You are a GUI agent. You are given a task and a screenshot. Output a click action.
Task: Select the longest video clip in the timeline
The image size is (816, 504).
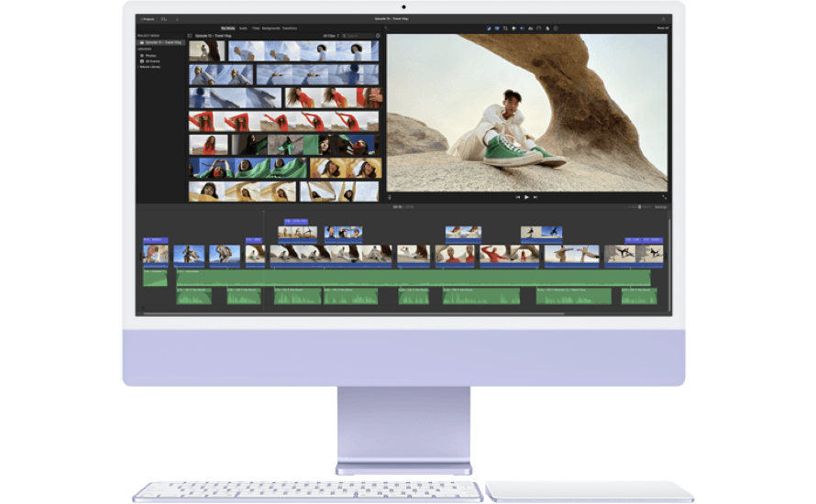[330, 256]
